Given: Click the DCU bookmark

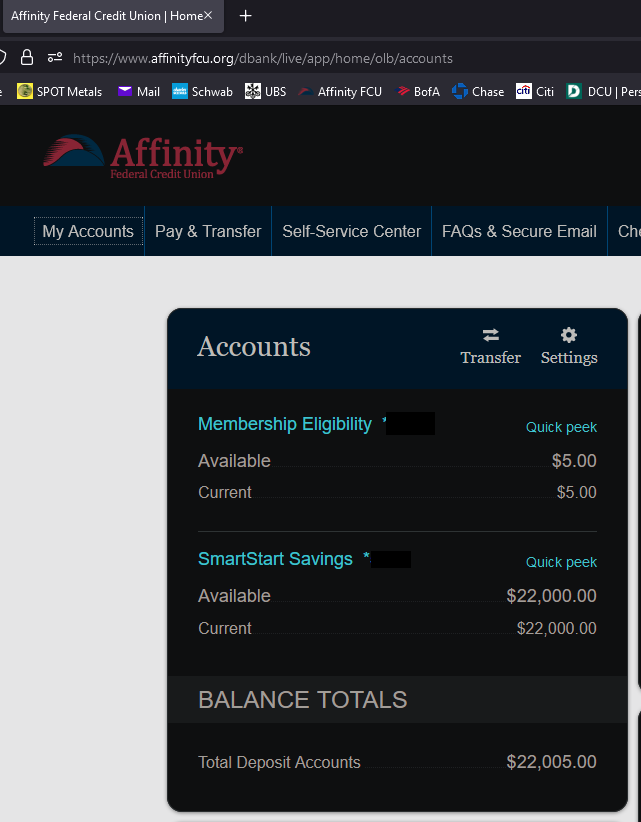Looking at the screenshot, I should tap(598, 91).
